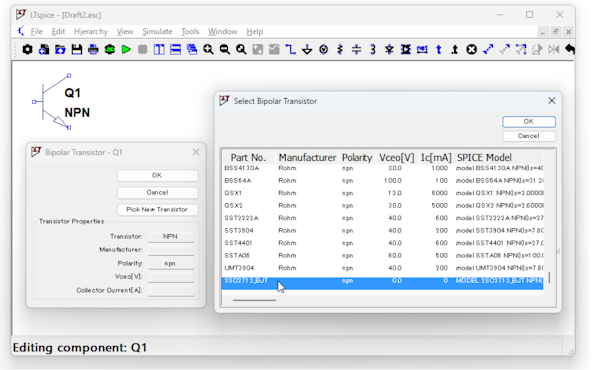
Task: Select the Resistor component icon
Action: [340, 49]
